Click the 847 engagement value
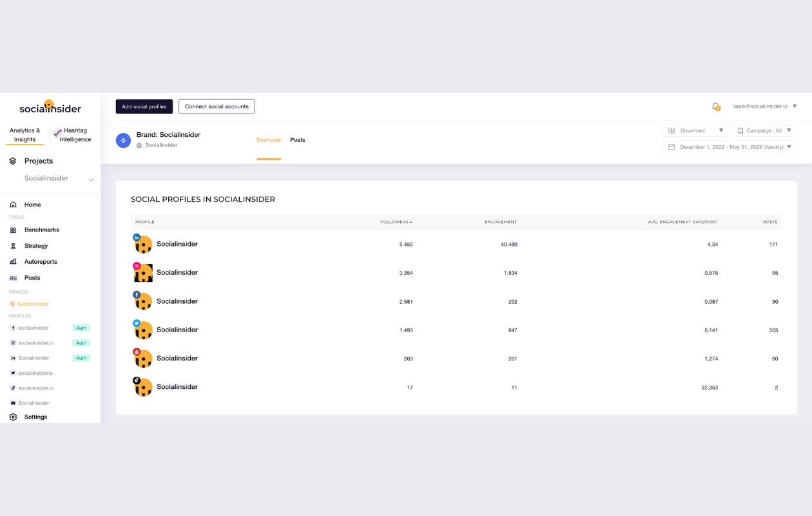Image resolution: width=812 pixels, height=516 pixels. tap(512, 330)
